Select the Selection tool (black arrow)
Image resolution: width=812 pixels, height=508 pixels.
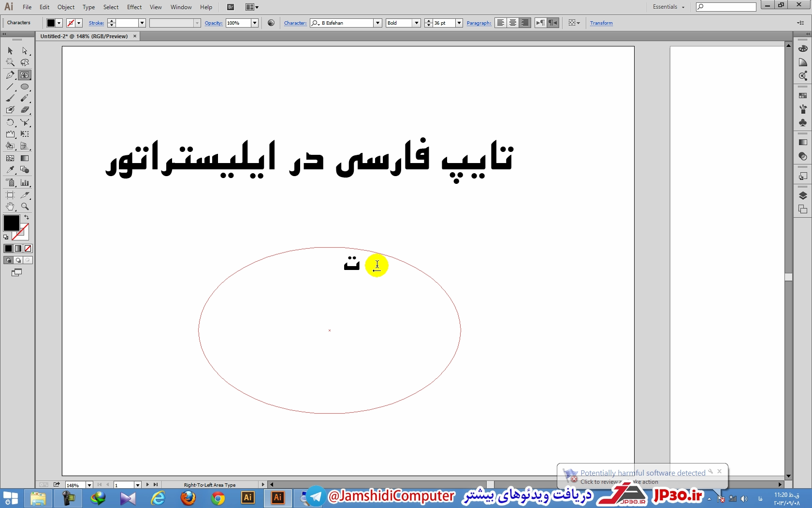pos(10,51)
